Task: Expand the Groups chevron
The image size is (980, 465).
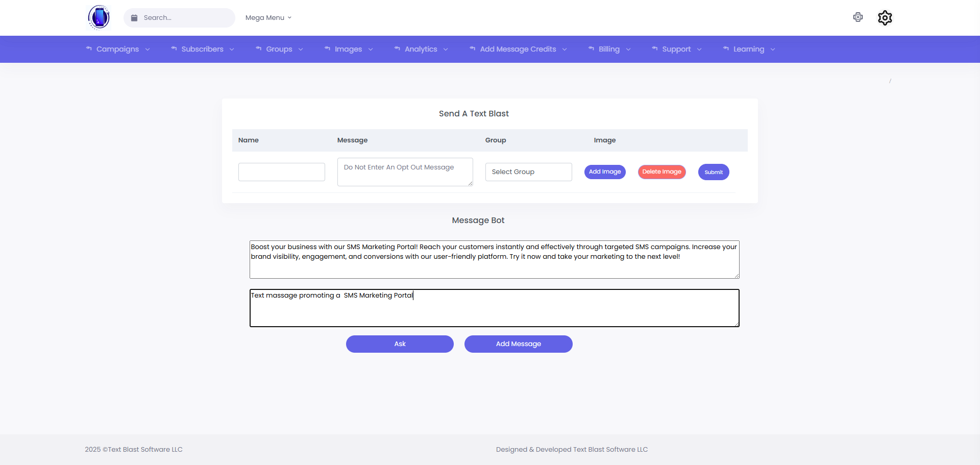Action: click(301, 50)
